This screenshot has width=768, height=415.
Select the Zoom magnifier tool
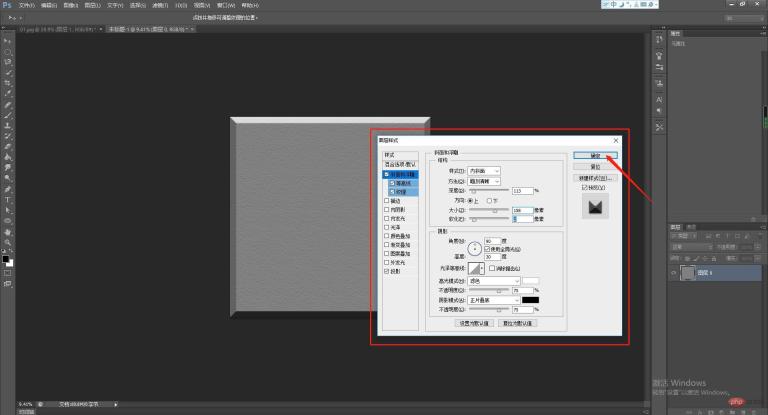(x=8, y=242)
